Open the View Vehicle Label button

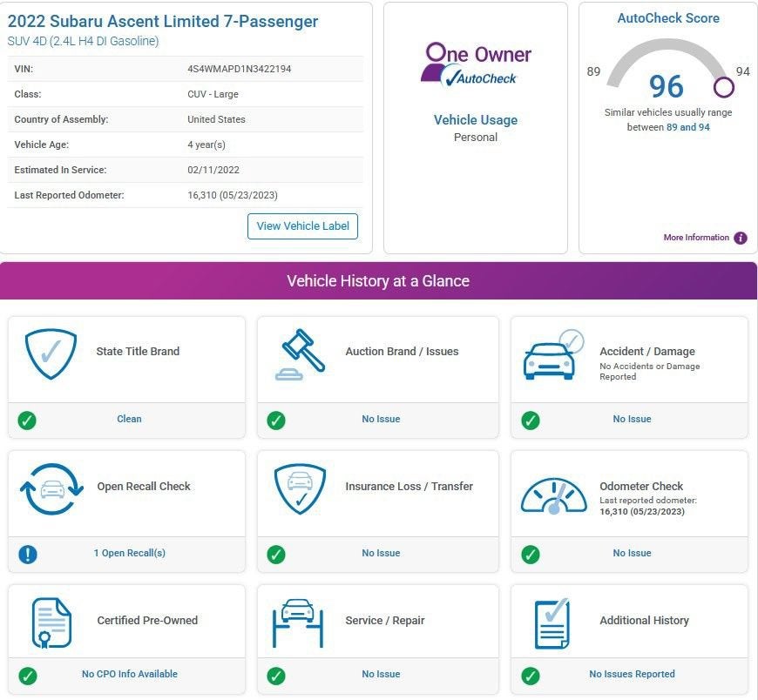click(302, 226)
